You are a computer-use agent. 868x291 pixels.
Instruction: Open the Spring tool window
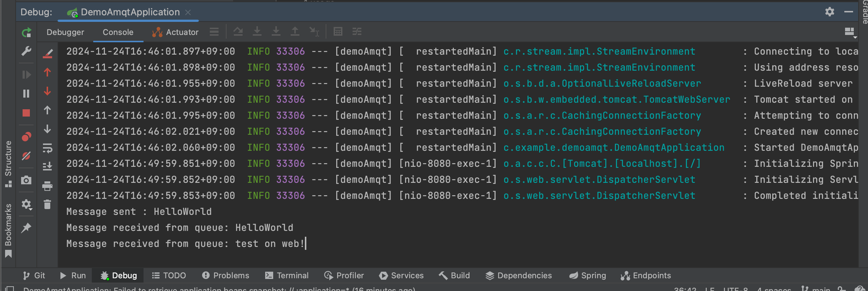coord(588,275)
